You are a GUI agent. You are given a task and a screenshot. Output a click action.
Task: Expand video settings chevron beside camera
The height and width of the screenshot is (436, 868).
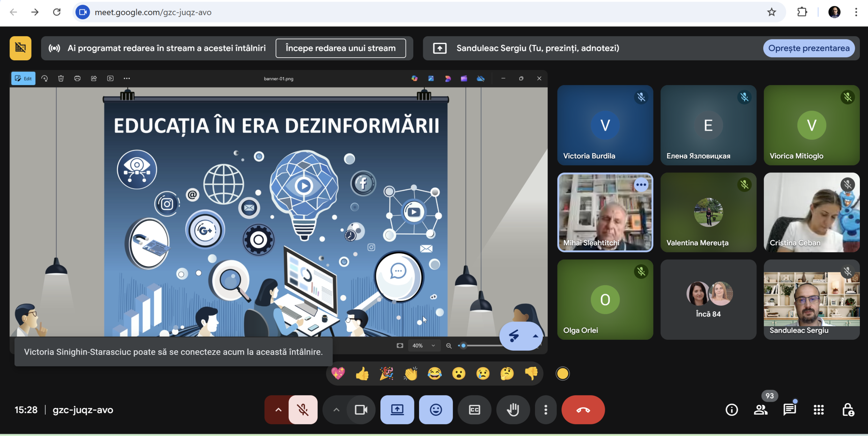[x=336, y=410]
